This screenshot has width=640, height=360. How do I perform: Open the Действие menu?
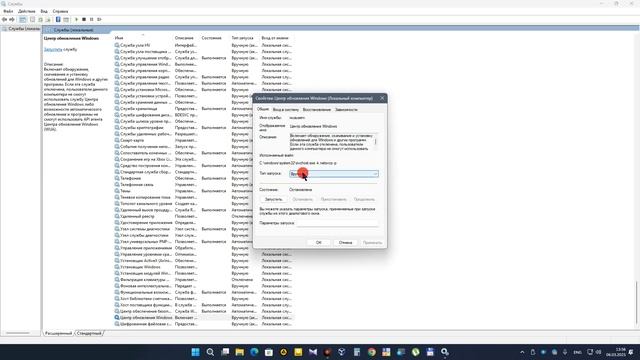[x=27, y=11]
